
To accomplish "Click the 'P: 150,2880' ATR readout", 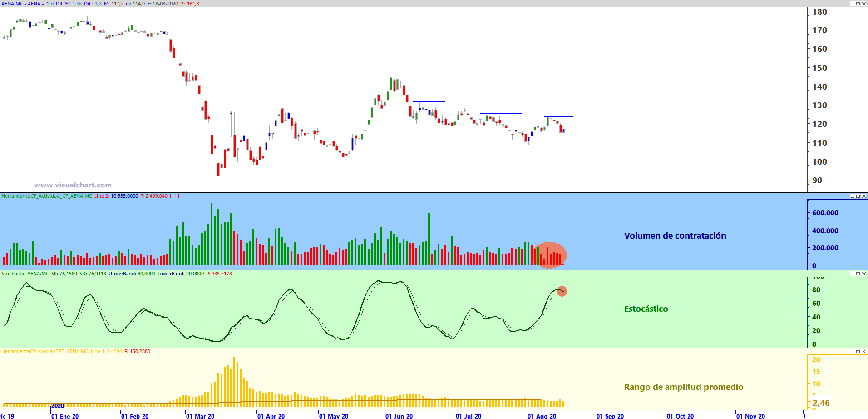I will click(137, 351).
